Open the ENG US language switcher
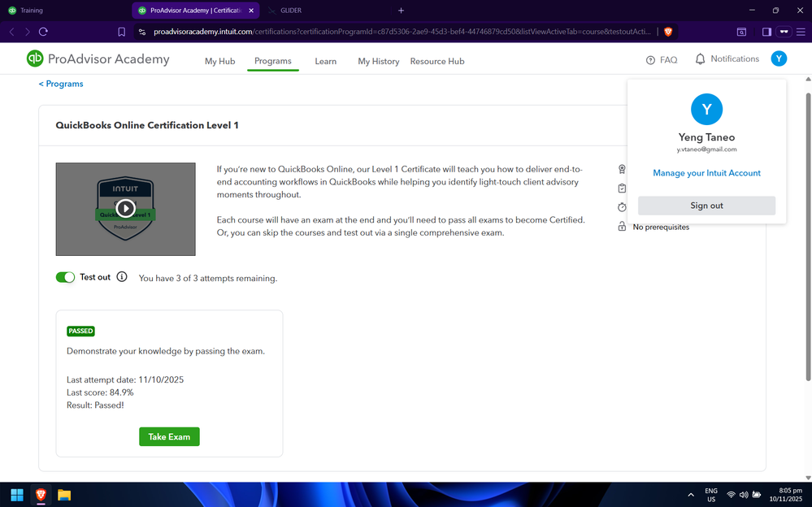 (x=711, y=495)
